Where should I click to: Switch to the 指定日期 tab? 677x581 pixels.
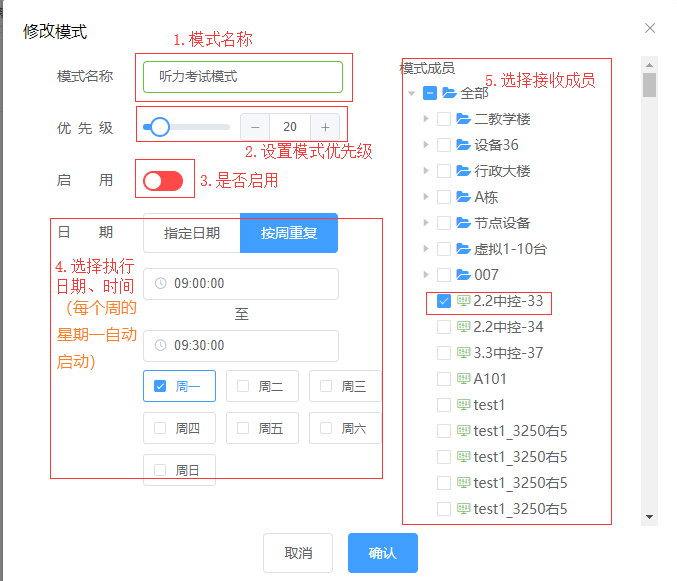tap(192, 233)
